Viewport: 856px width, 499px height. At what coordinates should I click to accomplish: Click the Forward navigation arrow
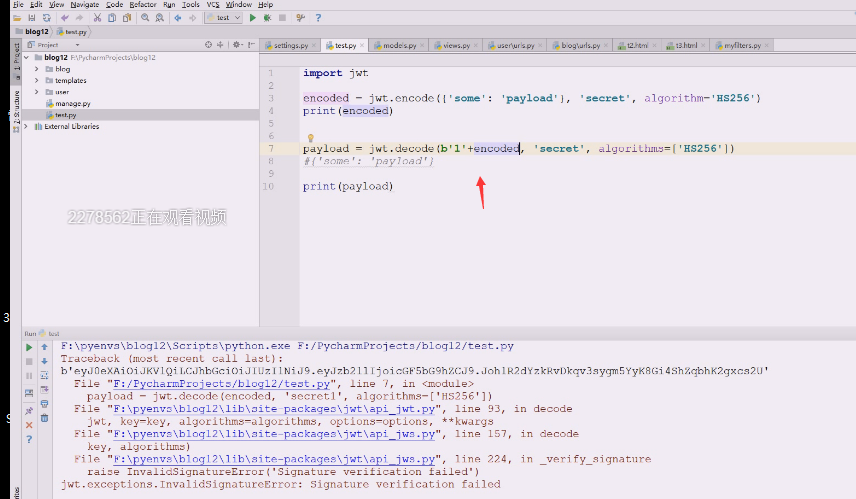click(192, 18)
